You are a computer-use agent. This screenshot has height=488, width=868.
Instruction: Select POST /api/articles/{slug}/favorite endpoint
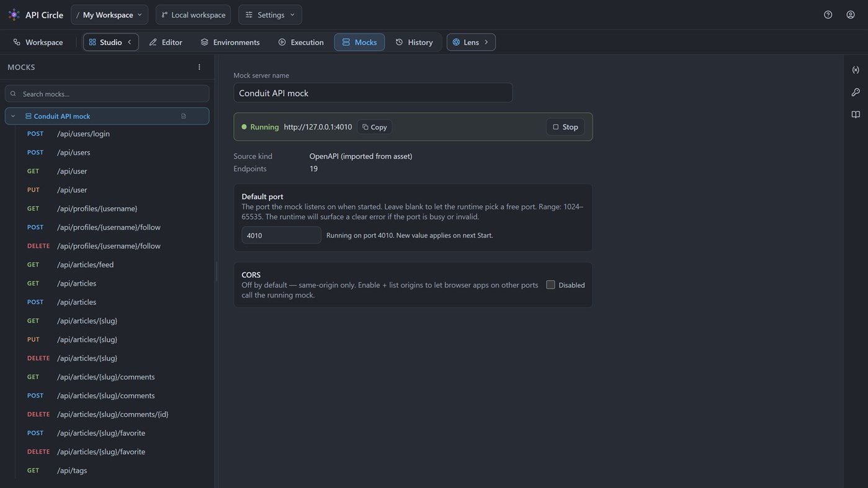[112, 433]
